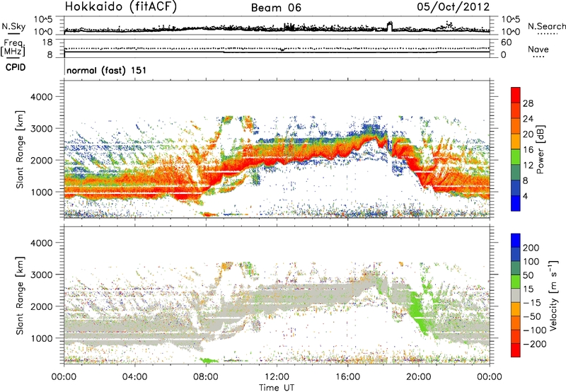Click the "28" label on Power colorbar

coord(528,103)
